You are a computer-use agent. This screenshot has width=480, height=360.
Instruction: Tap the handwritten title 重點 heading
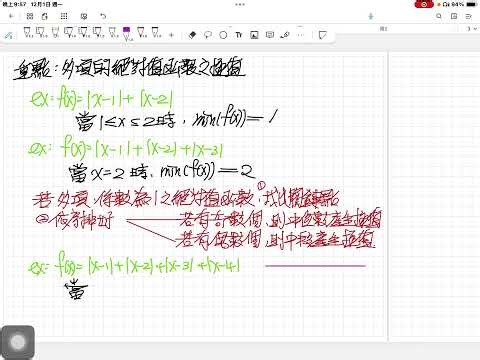tap(129, 69)
